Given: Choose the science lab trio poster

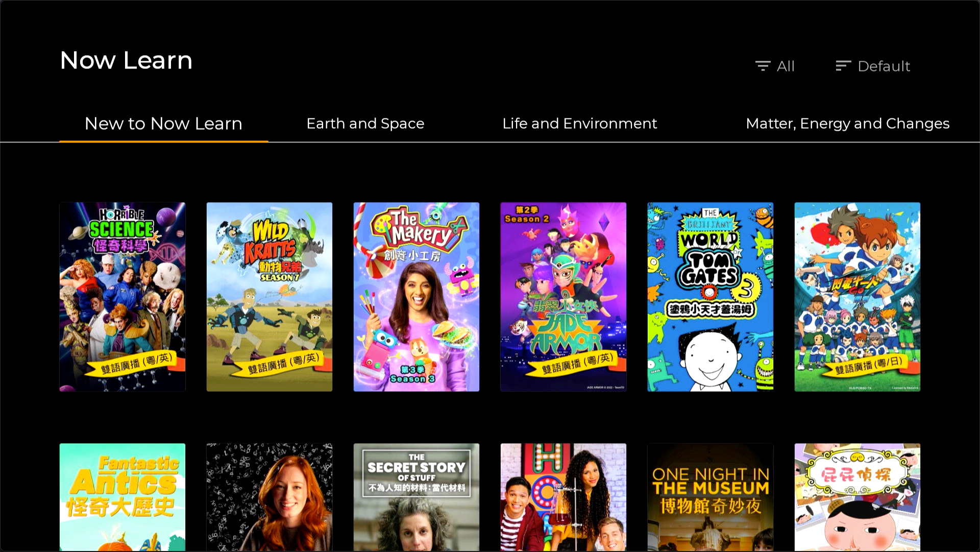Looking at the screenshot, I should tap(563, 497).
